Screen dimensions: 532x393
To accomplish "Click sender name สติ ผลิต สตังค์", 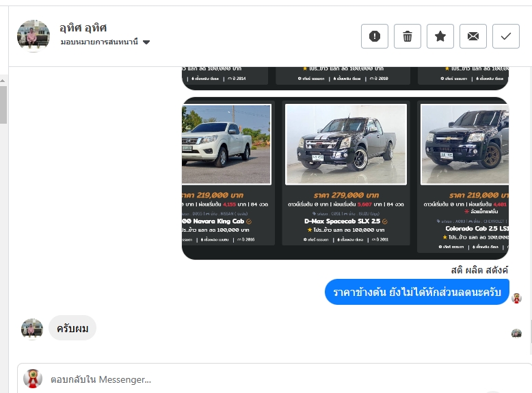I will click(479, 270).
